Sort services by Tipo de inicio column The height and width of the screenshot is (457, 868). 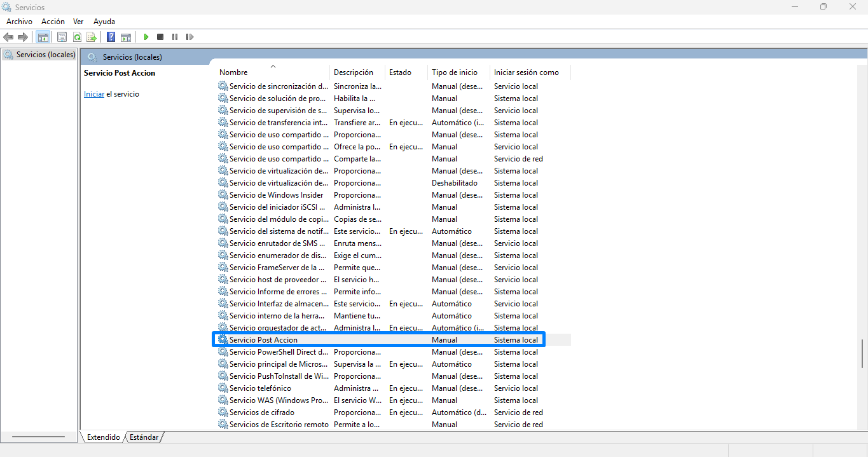[454, 72]
